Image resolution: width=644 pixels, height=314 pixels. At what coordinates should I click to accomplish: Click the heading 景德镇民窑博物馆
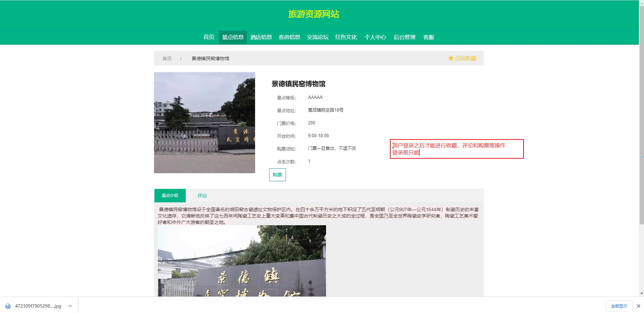298,84
